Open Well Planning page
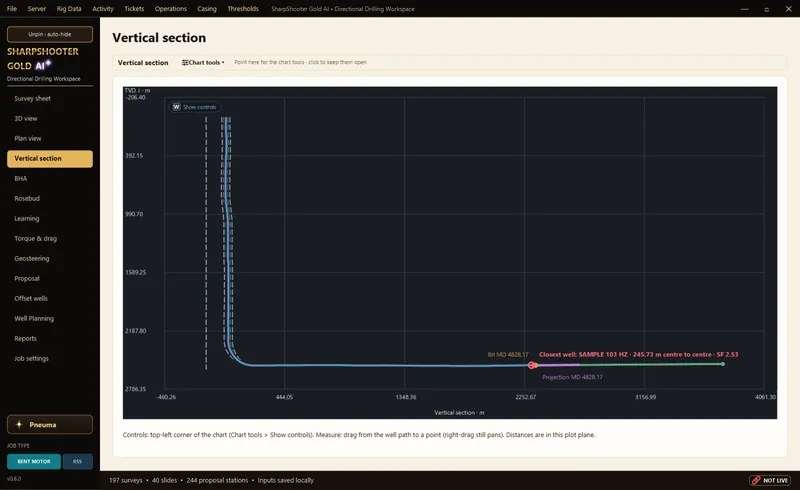This screenshot has height=490, width=800. [50, 318]
